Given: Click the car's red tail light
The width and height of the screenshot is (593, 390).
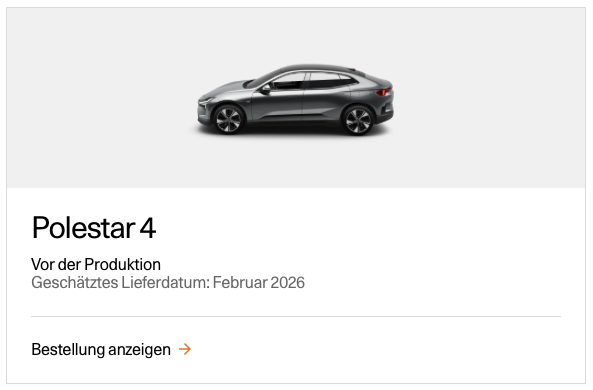Looking at the screenshot, I should click(x=383, y=91).
